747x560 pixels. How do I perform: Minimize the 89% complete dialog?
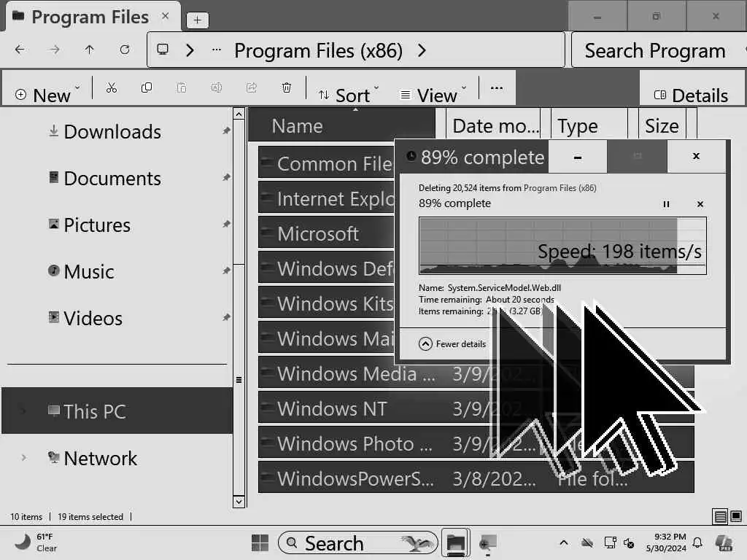578,157
